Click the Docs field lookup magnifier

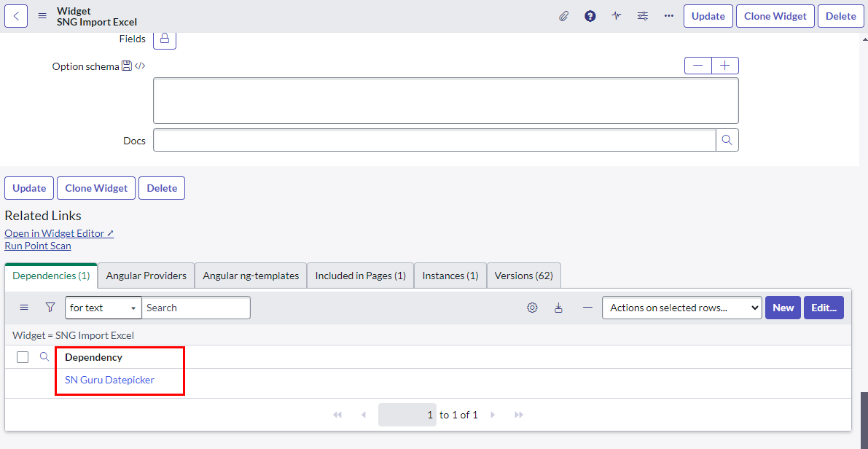point(727,140)
